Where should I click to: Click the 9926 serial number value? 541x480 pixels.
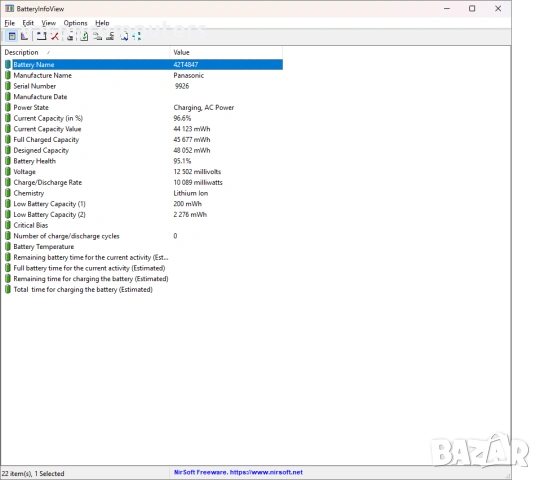[x=182, y=86]
